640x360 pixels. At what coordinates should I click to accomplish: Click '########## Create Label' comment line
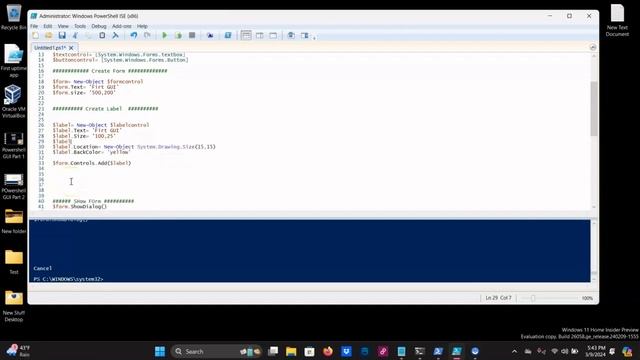click(105, 109)
